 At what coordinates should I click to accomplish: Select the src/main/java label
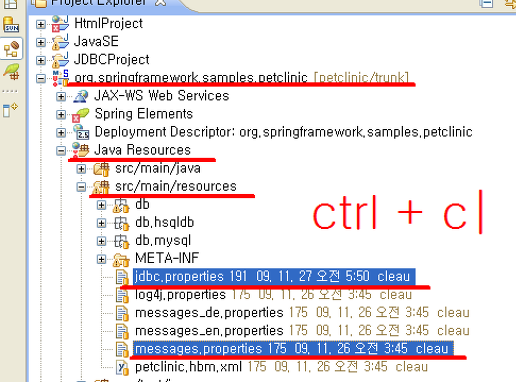point(158,168)
